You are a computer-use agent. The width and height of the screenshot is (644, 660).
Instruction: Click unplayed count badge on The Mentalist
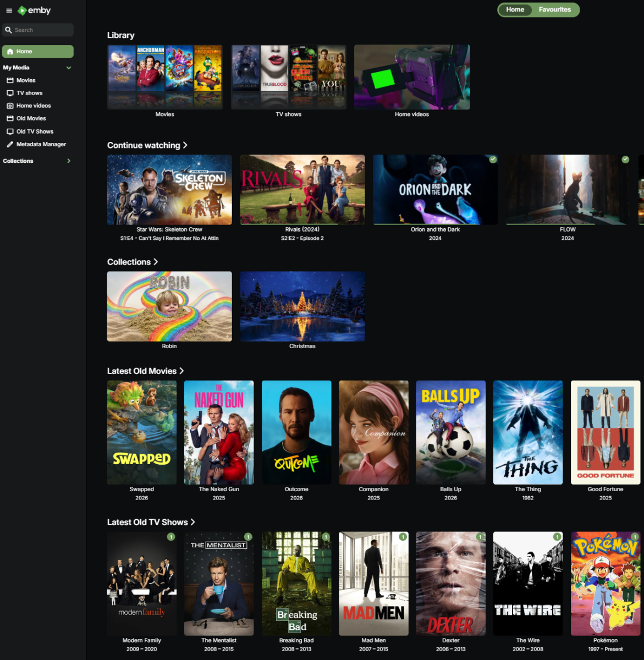click(248, 537)
